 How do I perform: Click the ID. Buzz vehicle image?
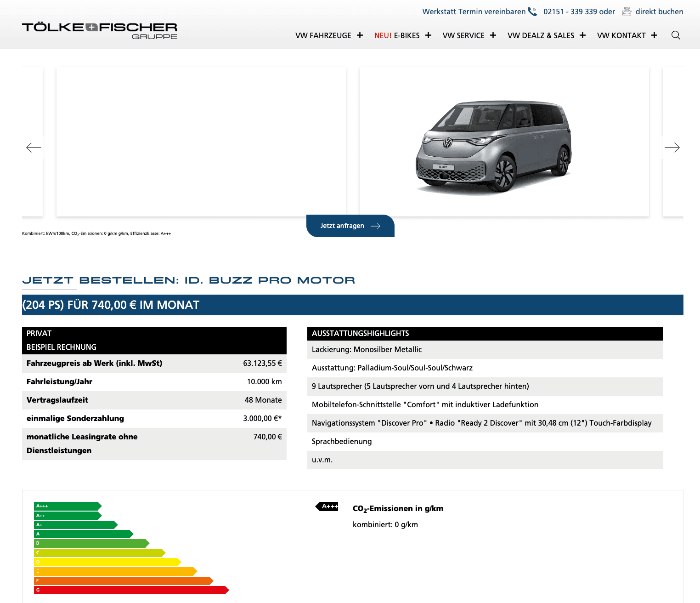click(x=494, y=147)
